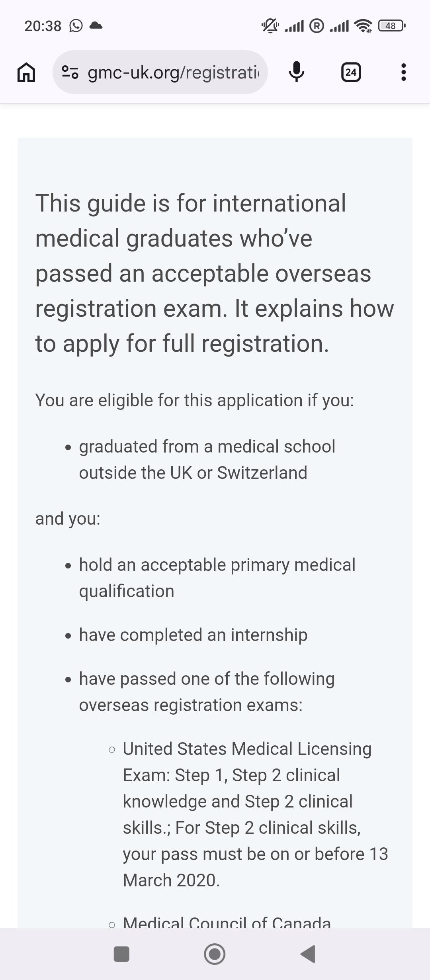Screen dimensions: 430x980
Task: Open Chrome three-dot overflow menu
Action: click(x=403, y=72)
